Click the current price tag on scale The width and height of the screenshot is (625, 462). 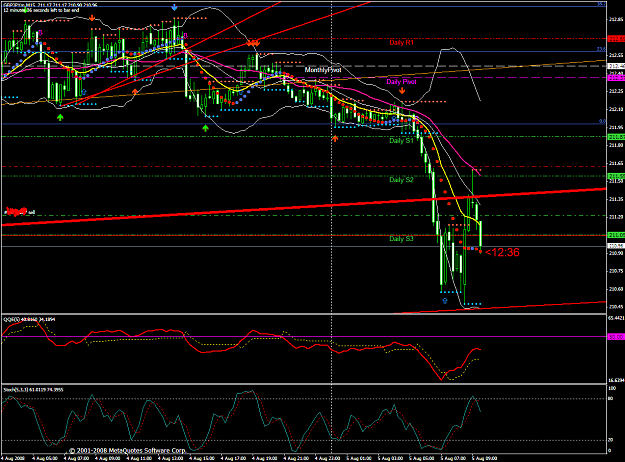[616, 246]
